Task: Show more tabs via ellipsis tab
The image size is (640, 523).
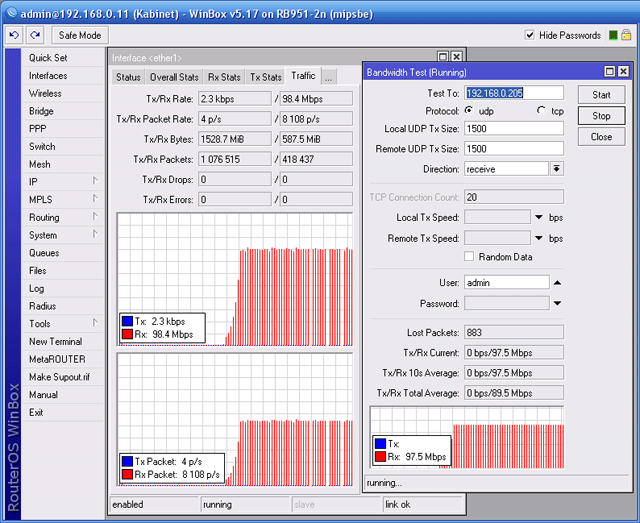Action: click(x=329, y=77)
